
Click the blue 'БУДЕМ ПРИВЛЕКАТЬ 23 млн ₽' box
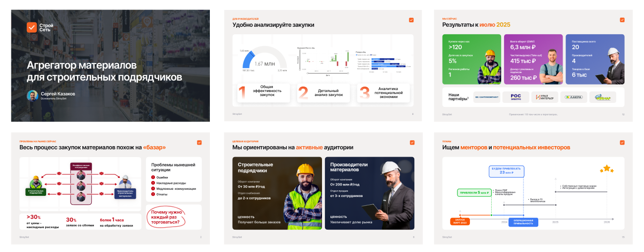(506, 171)
